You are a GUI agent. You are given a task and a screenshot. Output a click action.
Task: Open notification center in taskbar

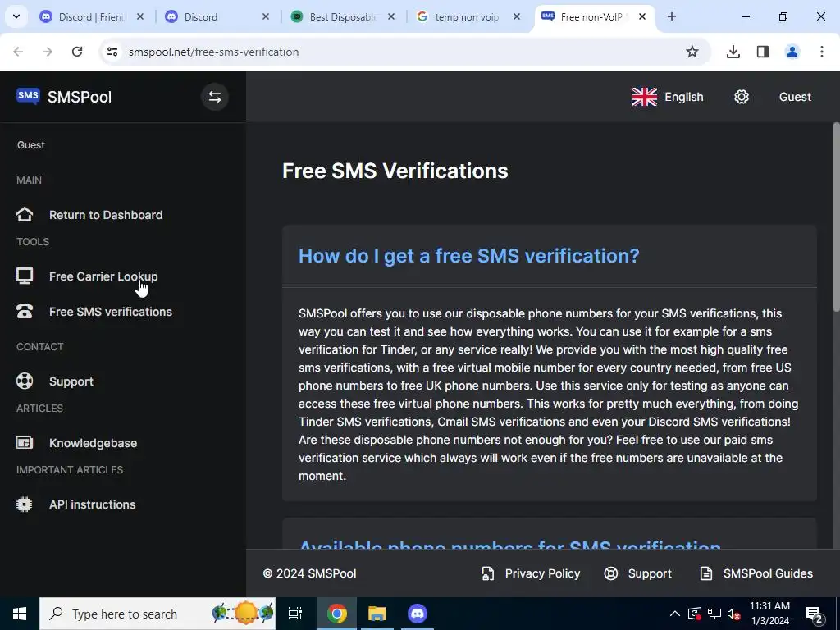(815, 614)
